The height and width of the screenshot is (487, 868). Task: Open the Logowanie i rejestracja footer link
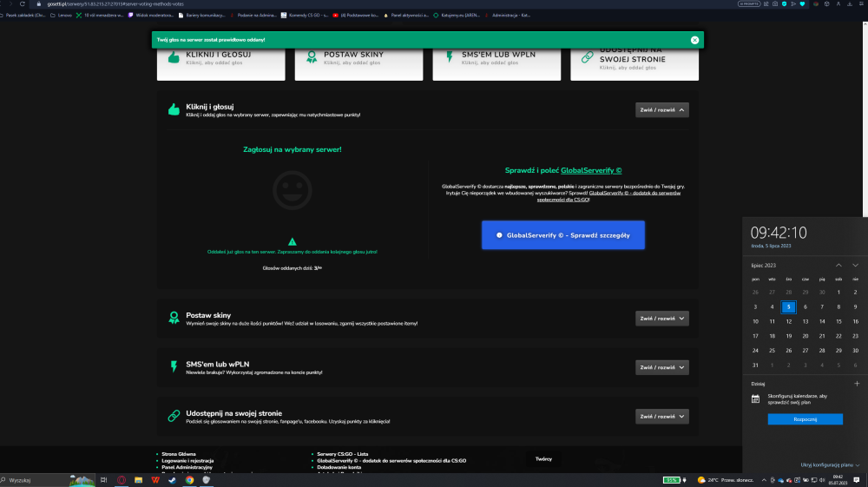click(x=187, y=460)
